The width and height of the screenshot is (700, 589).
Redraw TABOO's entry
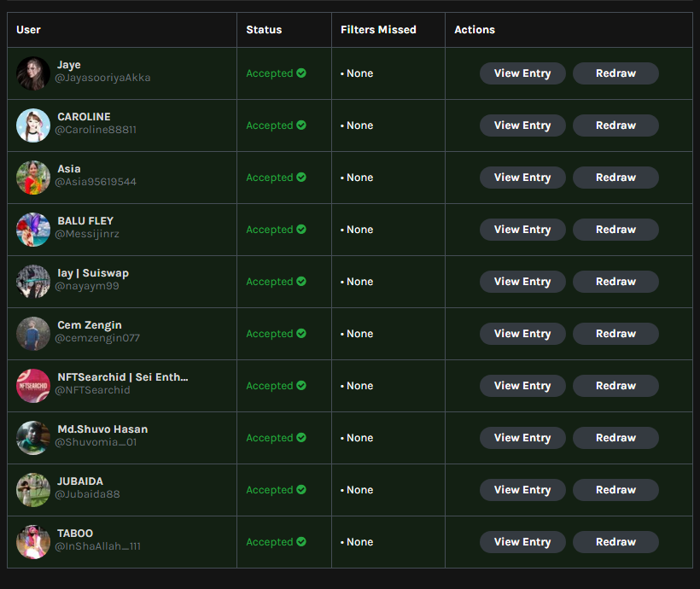[x=615, y=542]
